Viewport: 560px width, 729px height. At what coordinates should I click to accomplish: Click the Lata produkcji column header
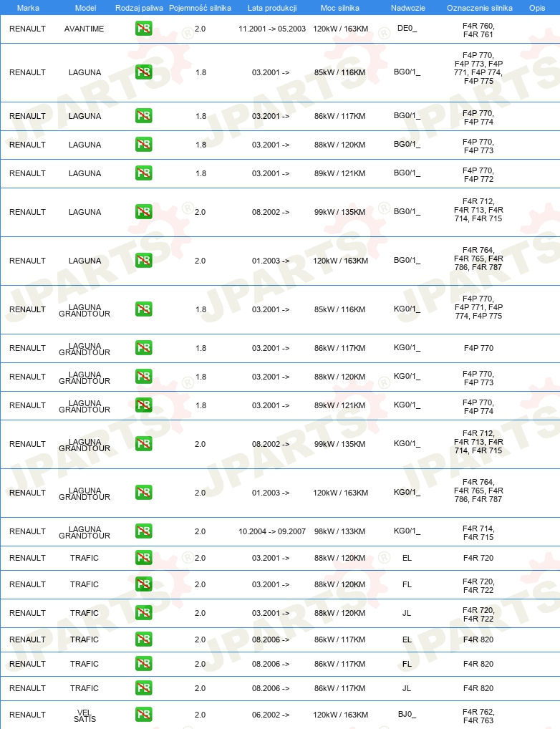tap(272, 8)
